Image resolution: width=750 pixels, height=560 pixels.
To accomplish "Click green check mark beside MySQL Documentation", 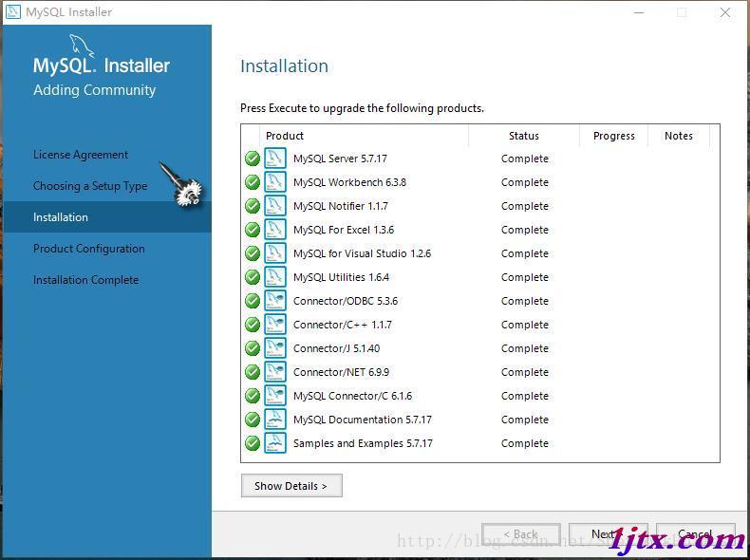I will click(x=253, y=420).
